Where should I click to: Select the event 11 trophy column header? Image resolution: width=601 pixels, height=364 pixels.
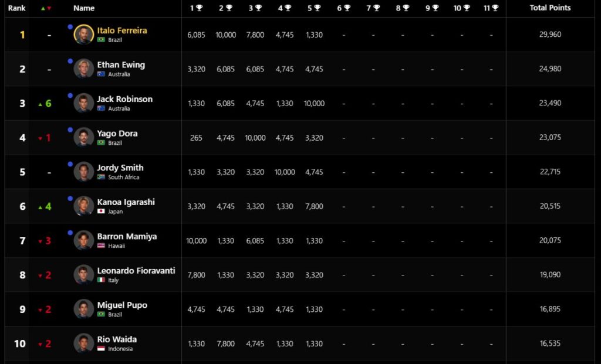(x=491, y=8)
